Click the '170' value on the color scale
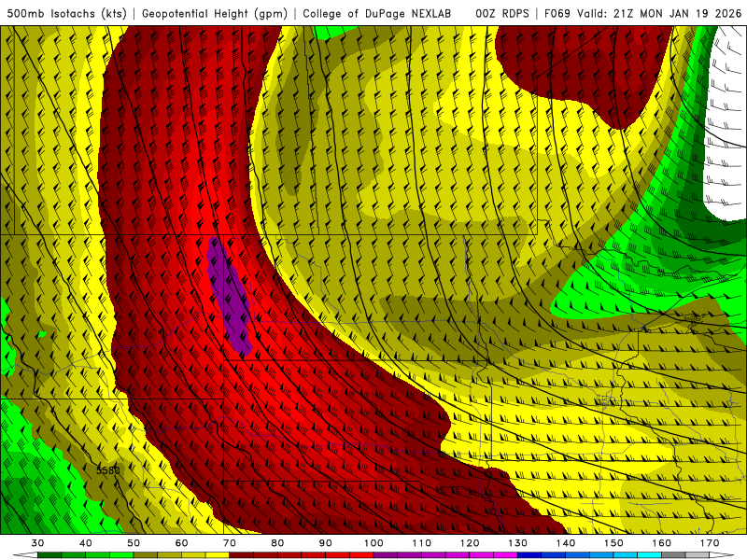747x560 pixels. click(x=710, y=543)
